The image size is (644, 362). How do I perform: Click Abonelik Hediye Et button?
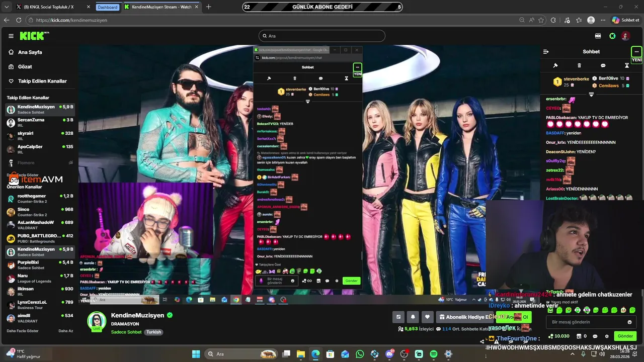click(x=464, y=317)
